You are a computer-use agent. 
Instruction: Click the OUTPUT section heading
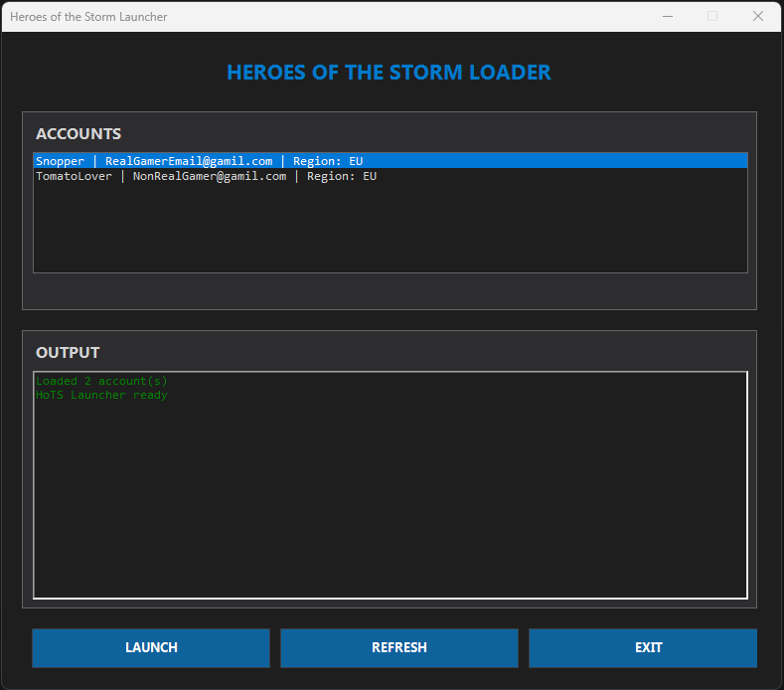tap(68, 352)
